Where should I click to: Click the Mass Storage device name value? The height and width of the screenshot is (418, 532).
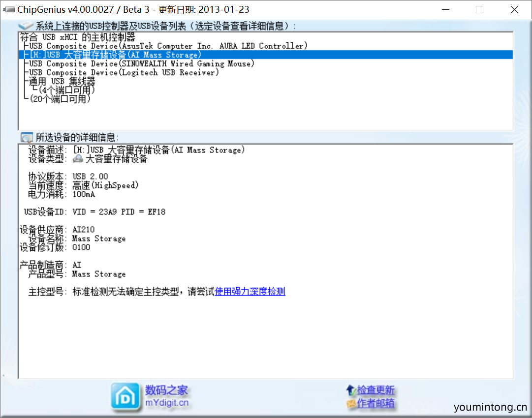point(99,239)
